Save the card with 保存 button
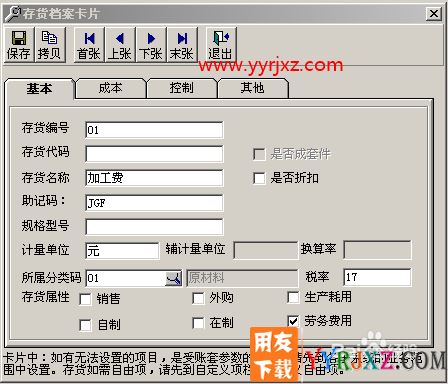 point(19,45)
